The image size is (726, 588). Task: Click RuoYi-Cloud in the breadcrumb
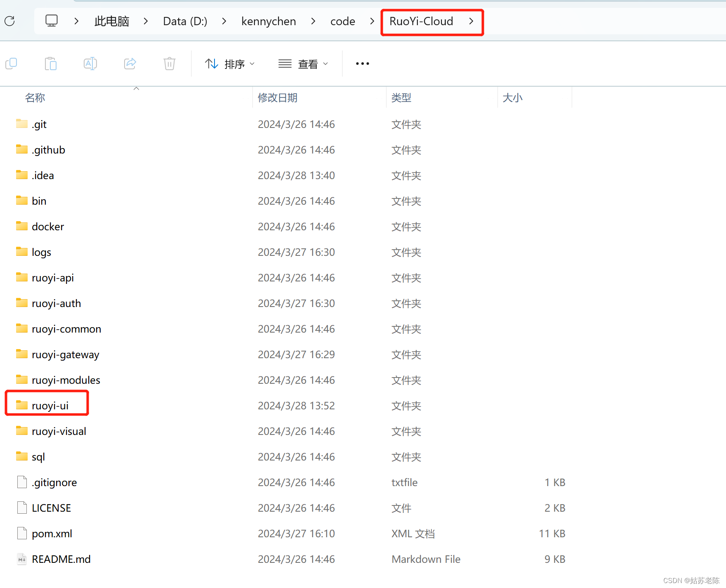[x=421, y=21]
